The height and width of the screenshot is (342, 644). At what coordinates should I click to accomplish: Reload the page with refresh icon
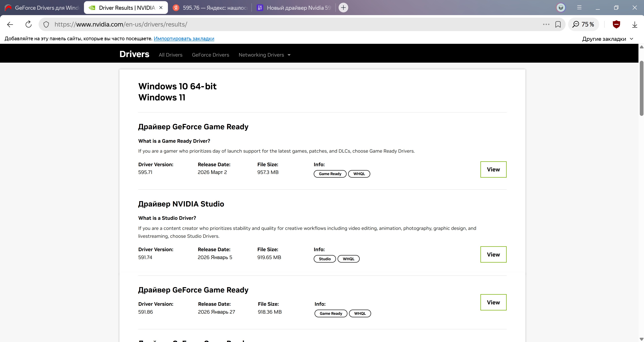coord(29,24)
